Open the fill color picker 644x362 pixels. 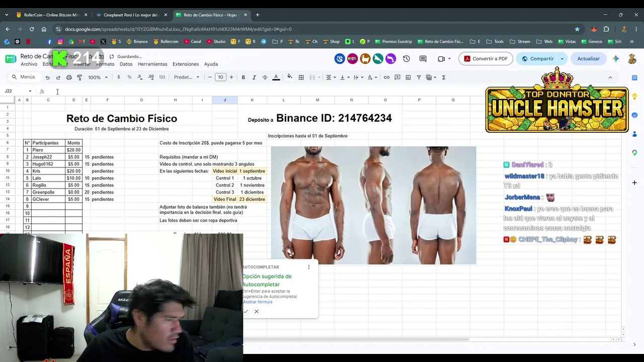click(289, 77)
